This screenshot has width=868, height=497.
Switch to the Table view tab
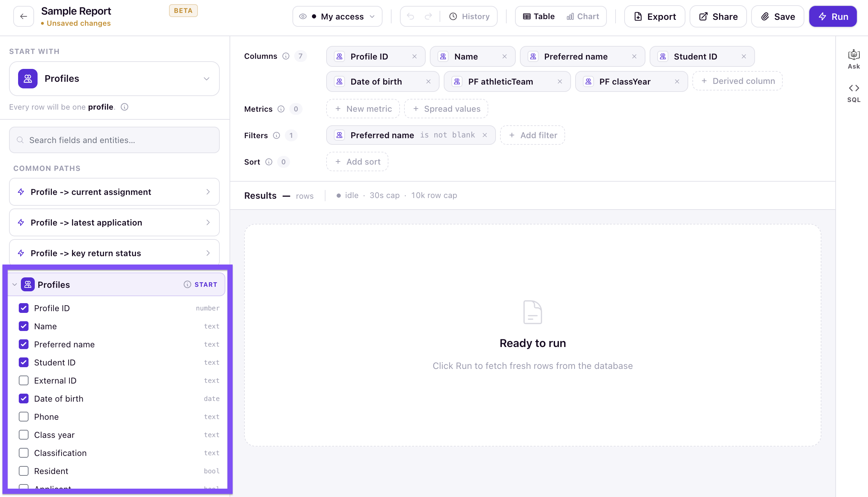539,16
